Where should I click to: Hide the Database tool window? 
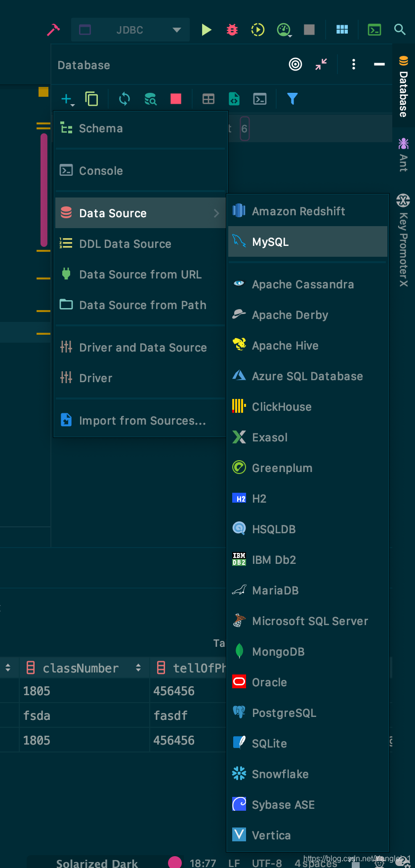tap(379, 64)
